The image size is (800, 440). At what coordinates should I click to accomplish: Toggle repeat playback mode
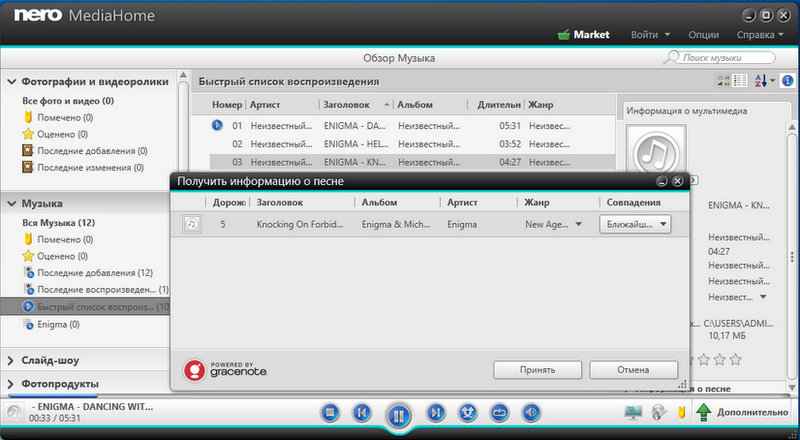pyautogui.click(x=499, y=412)
